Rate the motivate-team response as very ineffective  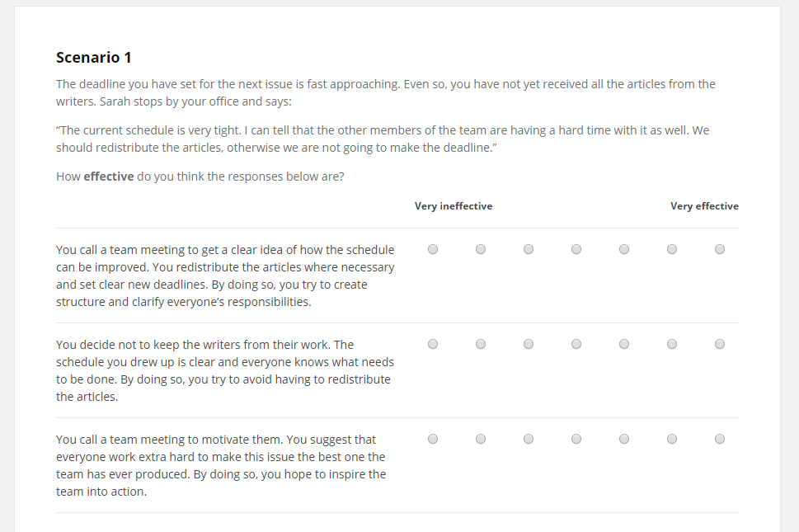433,439
